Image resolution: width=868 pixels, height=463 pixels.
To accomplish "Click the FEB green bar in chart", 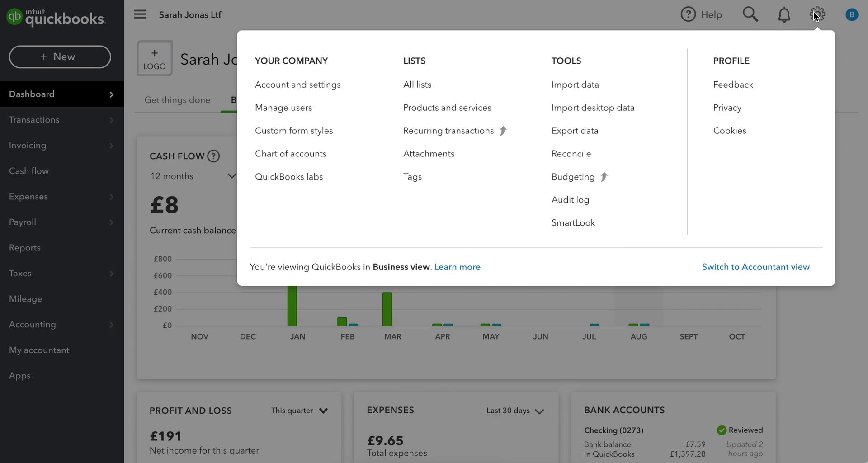I will (x=342, y=321).
